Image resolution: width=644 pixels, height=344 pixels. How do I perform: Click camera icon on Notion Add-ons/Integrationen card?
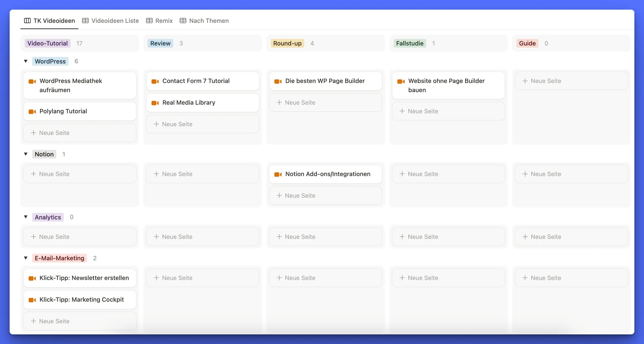(278, 174)
